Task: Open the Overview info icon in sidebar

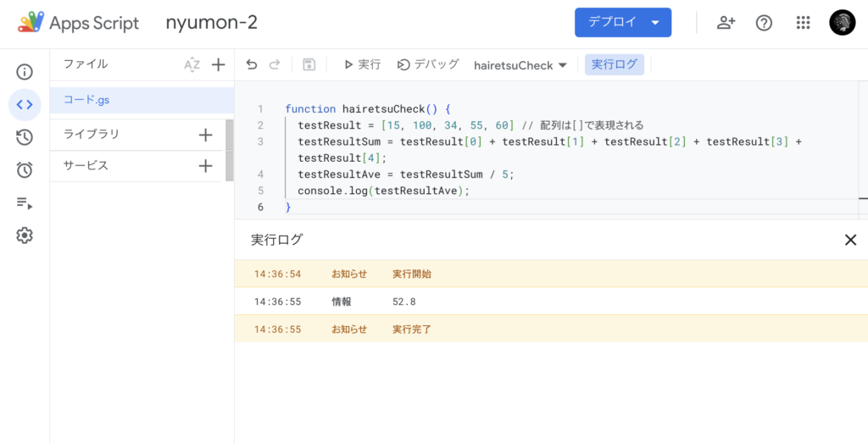Action: (x=25, y=72)
